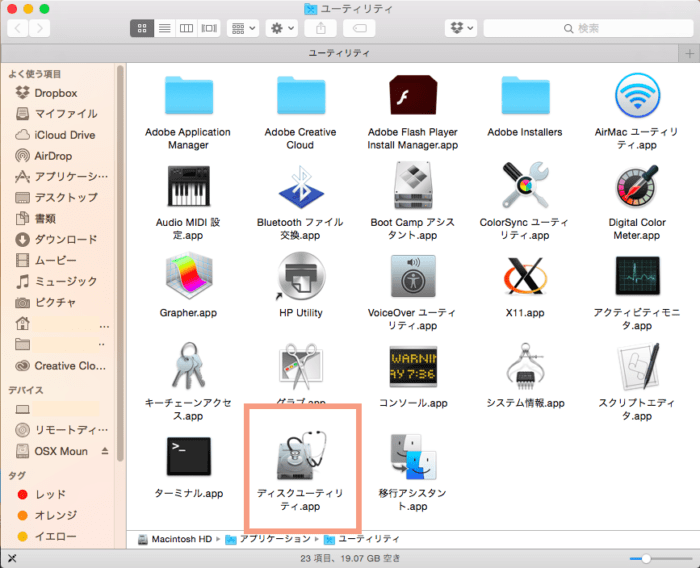The height and width of the screenshot is (568, 700).
Task: Open Creative Cloud Files in sidebar
Action: (70, 366)
